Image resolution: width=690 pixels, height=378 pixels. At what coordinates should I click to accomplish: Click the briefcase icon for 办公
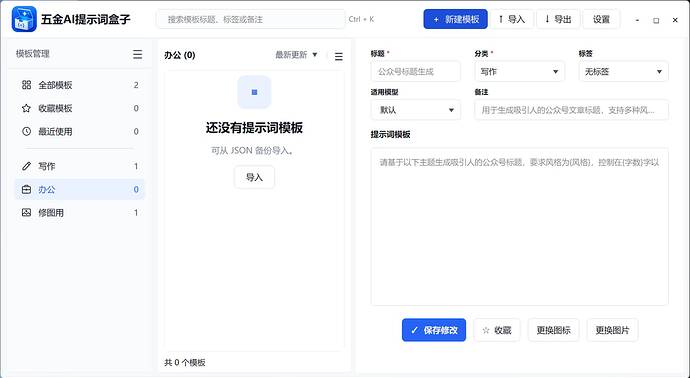point(26,189)
